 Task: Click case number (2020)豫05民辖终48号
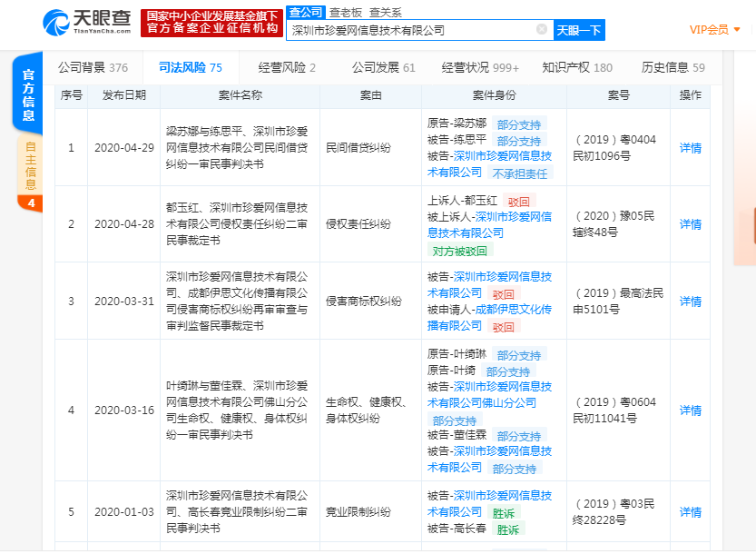coord(614,224)
